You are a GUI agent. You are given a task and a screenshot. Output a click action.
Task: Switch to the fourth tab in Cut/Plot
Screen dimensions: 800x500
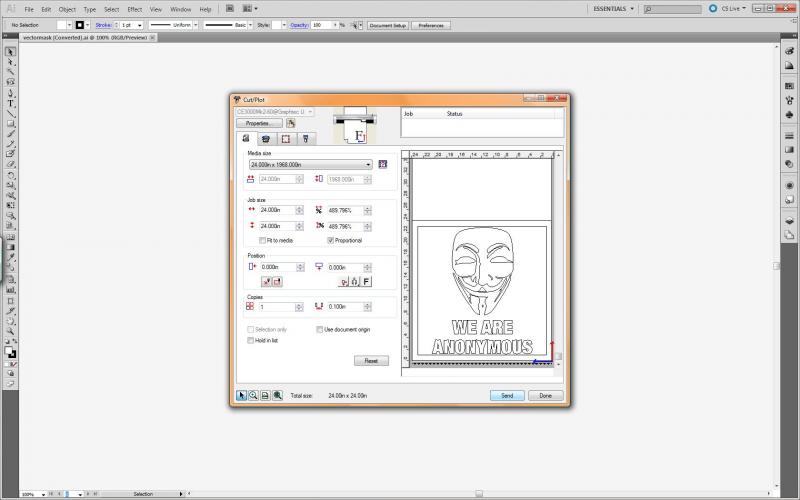pos(306,139)
